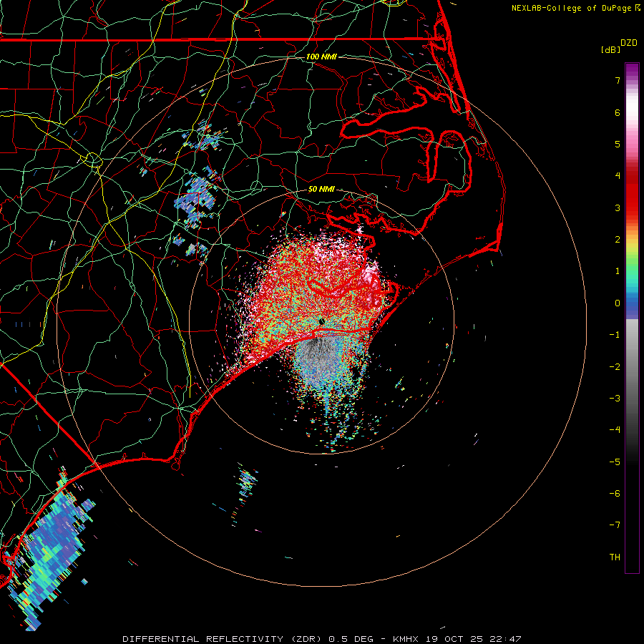
Task: Click the colorbar value -7 label
Action: [615, 525]
